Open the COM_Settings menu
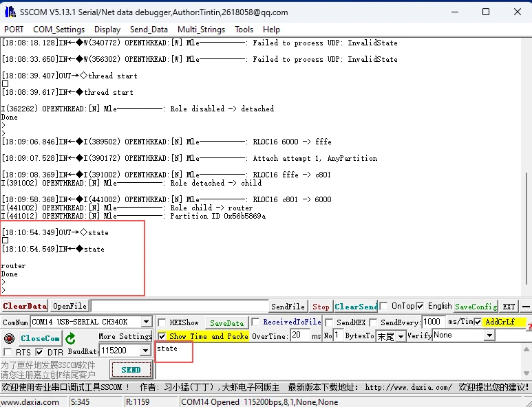Viewport: 532px width, 407px height. (58, 30)
